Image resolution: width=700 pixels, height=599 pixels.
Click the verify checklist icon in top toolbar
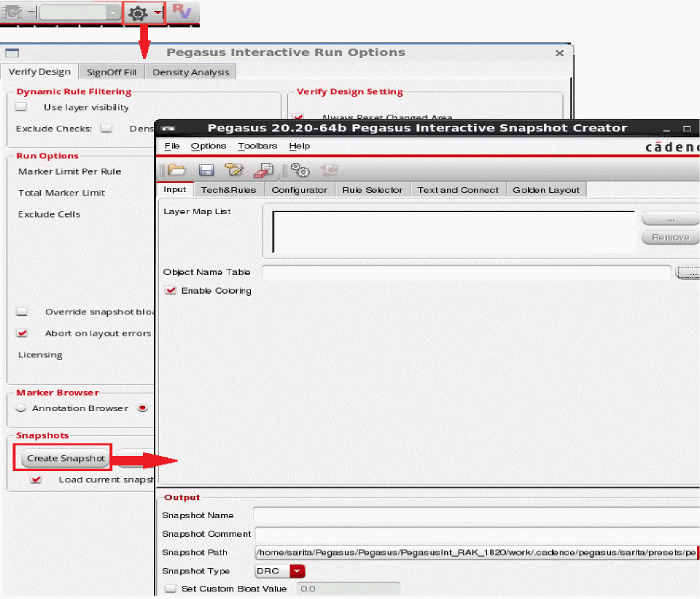13,12
